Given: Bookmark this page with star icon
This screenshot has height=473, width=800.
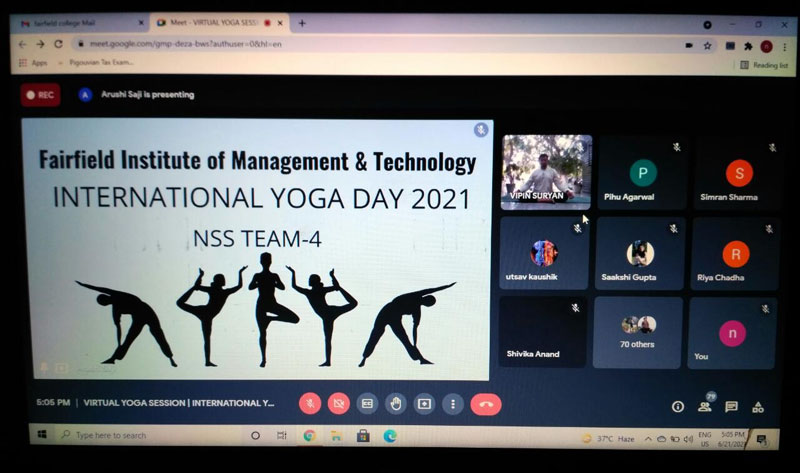Looking at the screenshot, I should [708, 46].
